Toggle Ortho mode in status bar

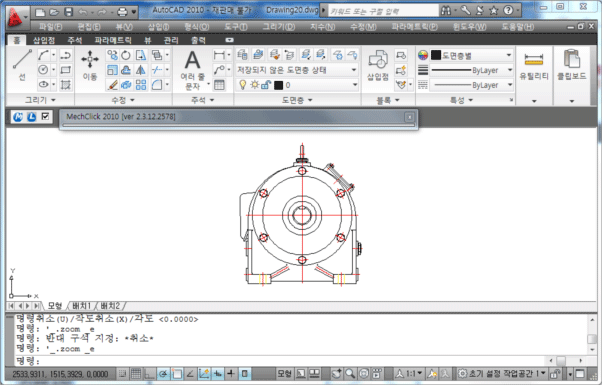click(x=149, y=373)
